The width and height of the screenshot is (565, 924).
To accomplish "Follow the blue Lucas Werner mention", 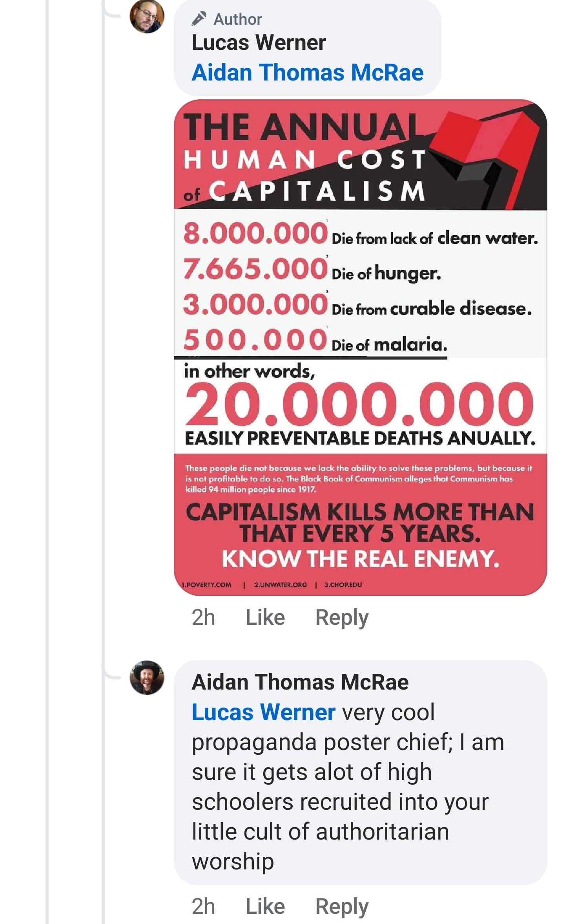I will click(263, 712).
